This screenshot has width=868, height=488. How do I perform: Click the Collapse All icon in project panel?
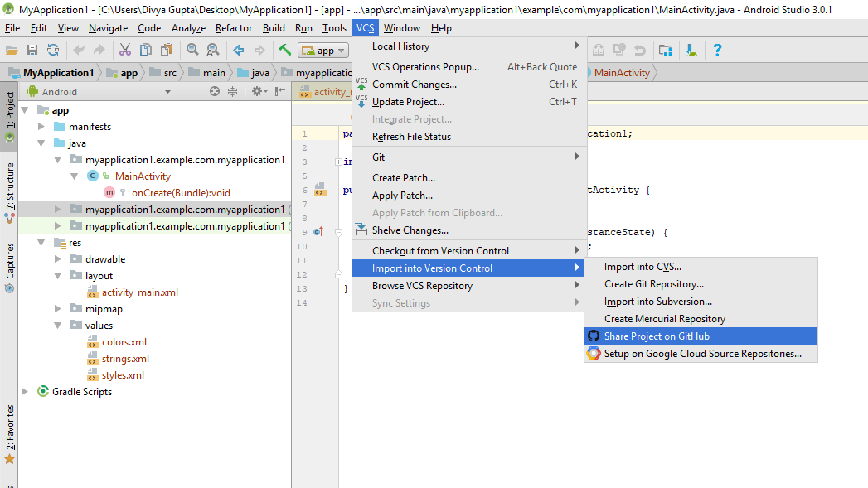pos(232,91)
